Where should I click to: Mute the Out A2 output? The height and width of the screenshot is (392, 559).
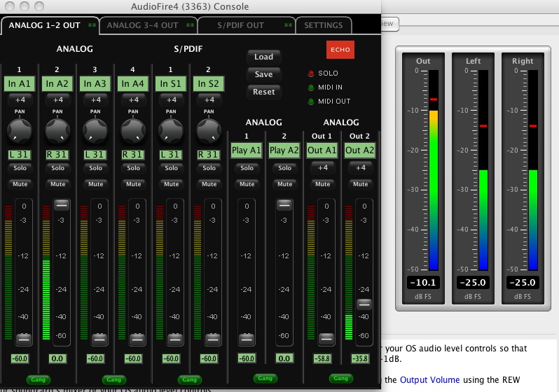click(x=360, y=184)
